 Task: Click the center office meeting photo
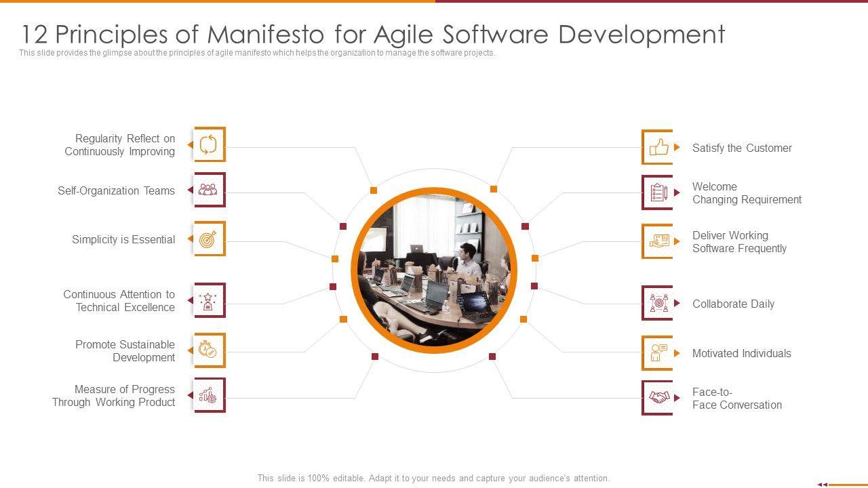point(434,270)
